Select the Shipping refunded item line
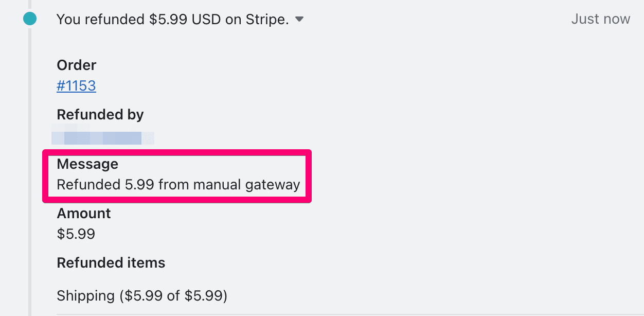 142,295
